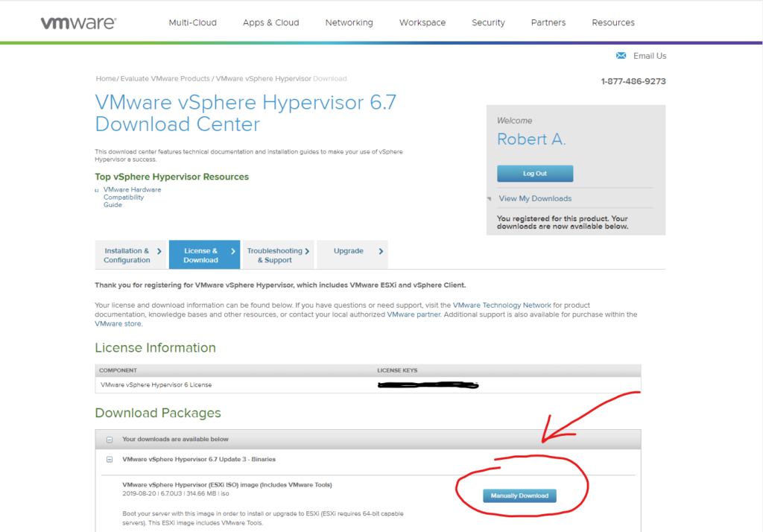The width and height of the screenshot is (763, 532).
Task: Open the VMware store link
Action: tap(118, 323)
